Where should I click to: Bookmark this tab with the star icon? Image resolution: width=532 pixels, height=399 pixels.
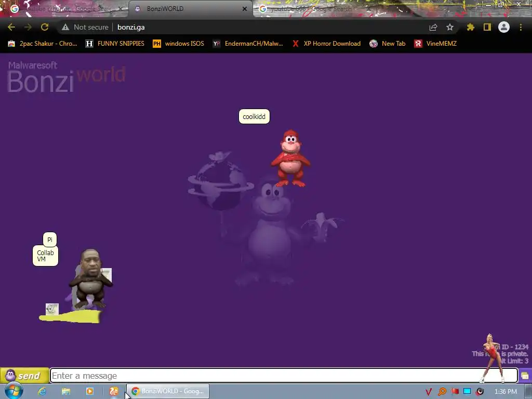click(x=450, y=27)
